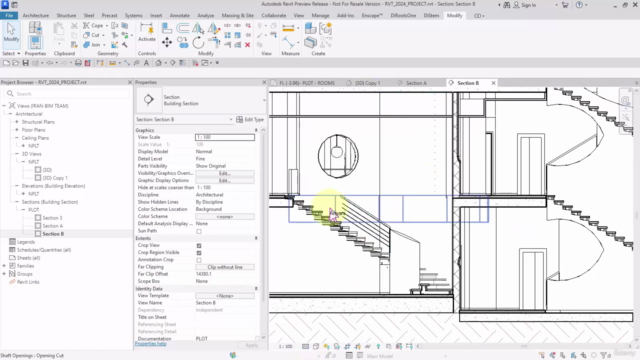
Task: Click the View Scale input field
Action: coord(225,137)
